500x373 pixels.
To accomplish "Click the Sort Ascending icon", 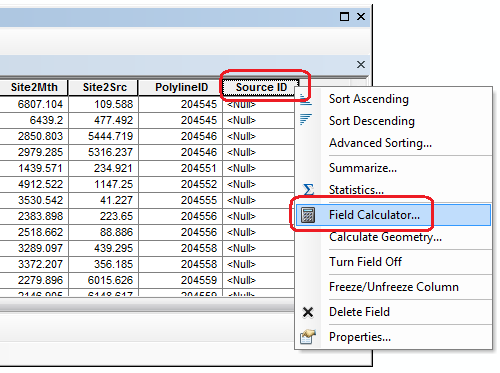I will click(306, 100).
